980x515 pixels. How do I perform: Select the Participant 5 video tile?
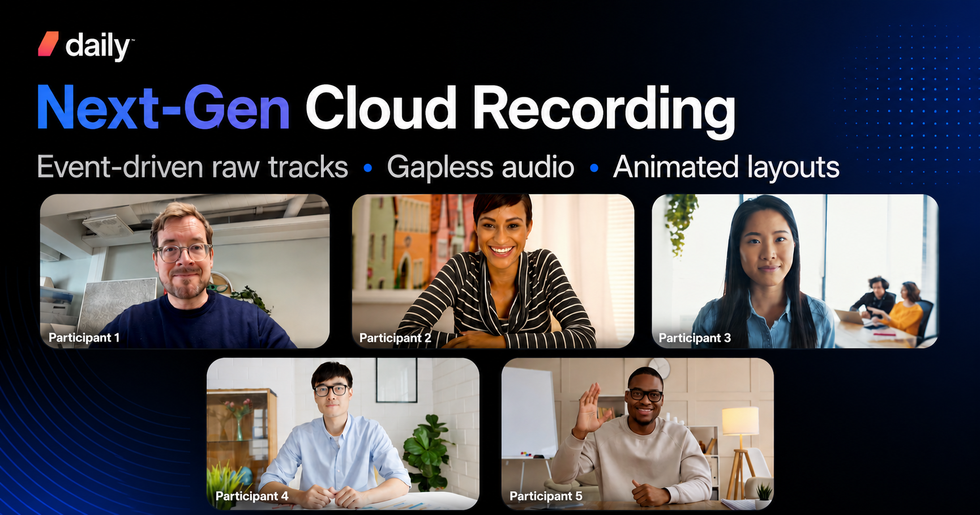637,433
